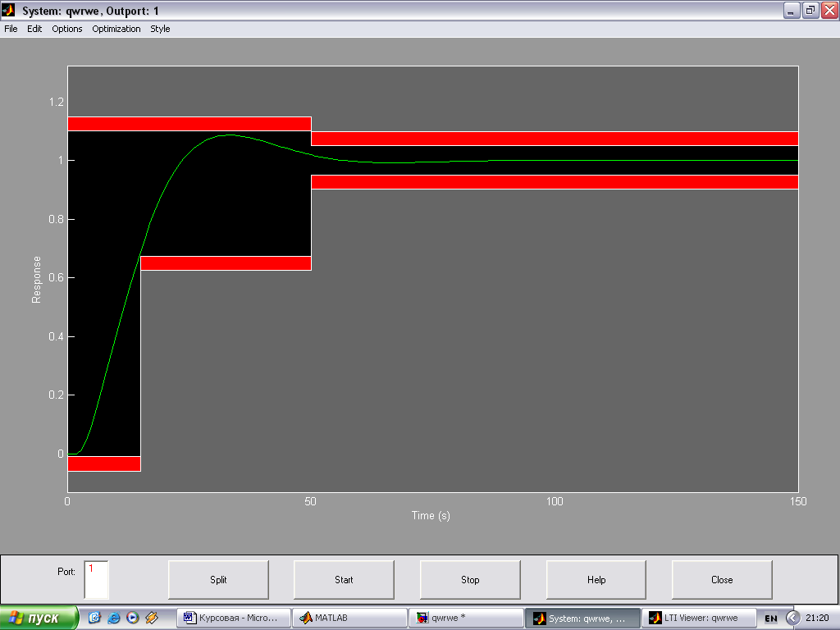
Task: Switch to LTI Viewer: qwrwe taskbar item
Action: [699, 619]
